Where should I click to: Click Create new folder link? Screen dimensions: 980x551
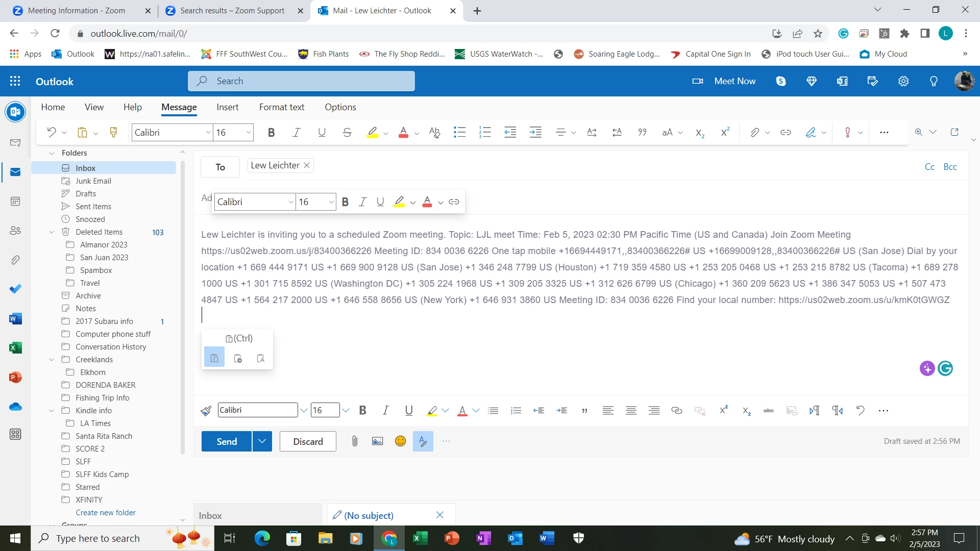106,513
